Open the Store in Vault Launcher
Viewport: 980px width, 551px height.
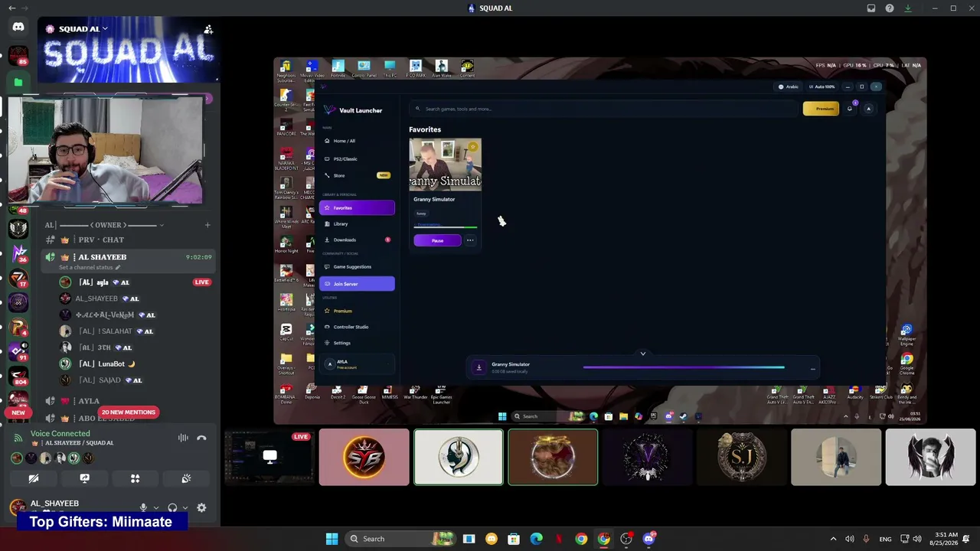pos(357,175)
